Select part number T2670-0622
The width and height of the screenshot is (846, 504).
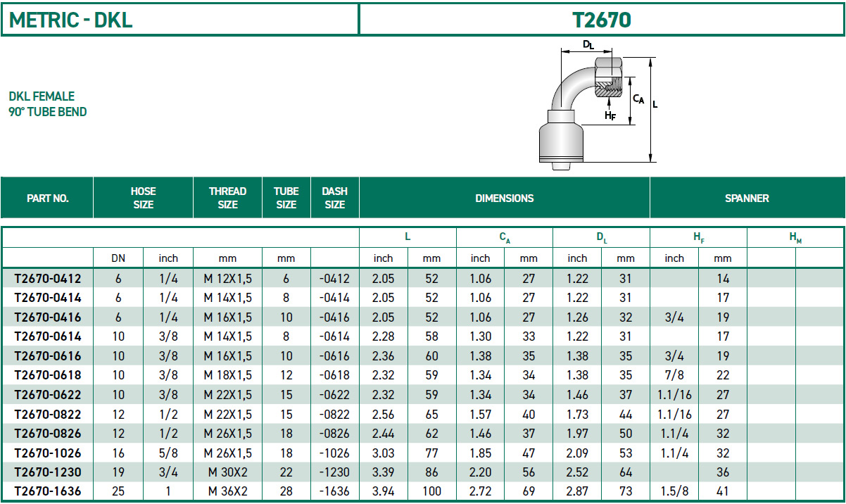click(x=47, y=395)
